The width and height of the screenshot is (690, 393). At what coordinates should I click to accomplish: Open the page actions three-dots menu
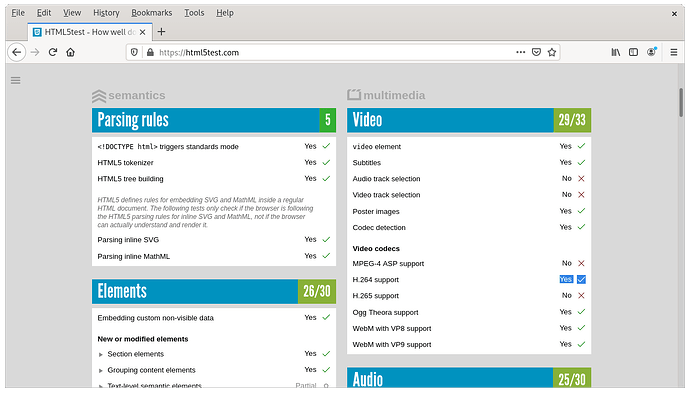point(521,52)
